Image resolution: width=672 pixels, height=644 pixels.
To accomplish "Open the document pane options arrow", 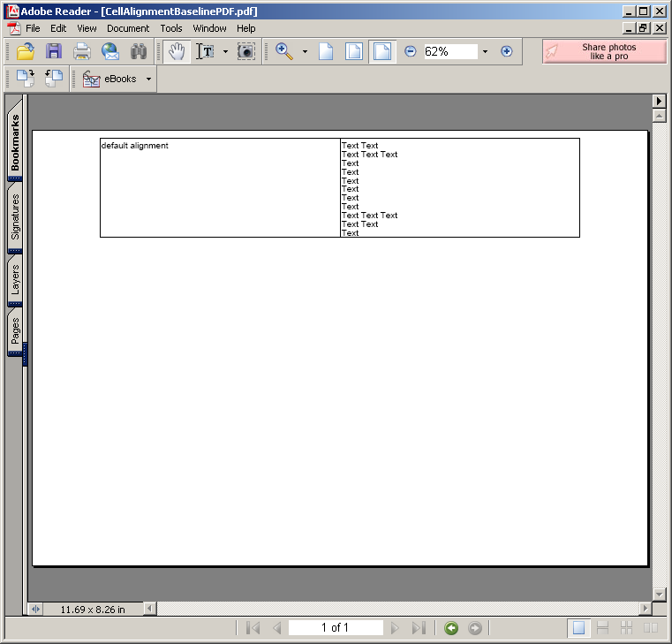I will [x=659, y=101].
